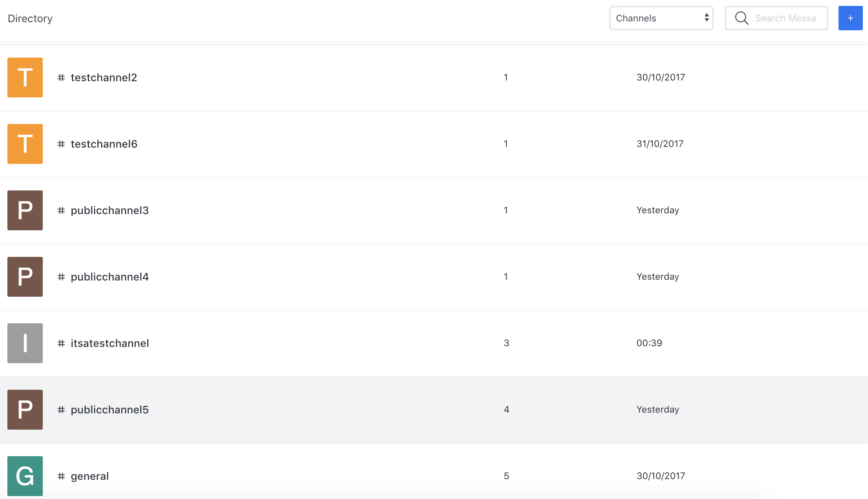Select the publicchannel4 channel name
This screenshot has height=499, width=868.
tap(110, 277)
